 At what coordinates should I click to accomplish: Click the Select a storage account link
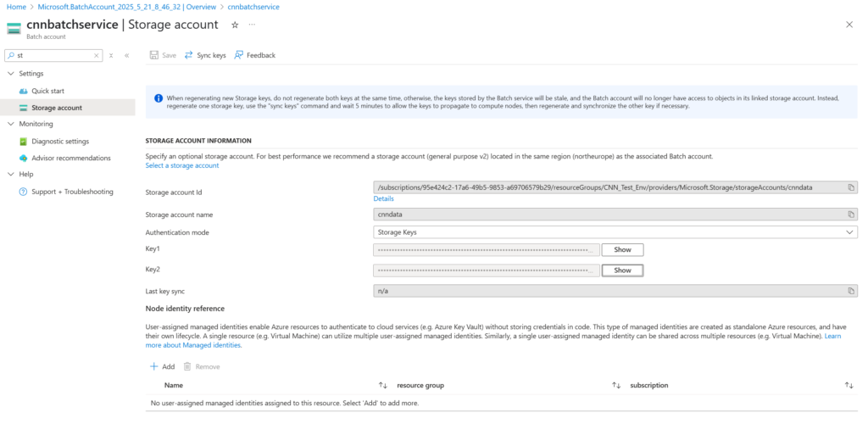pyautogui.click(x=182, y=165)
